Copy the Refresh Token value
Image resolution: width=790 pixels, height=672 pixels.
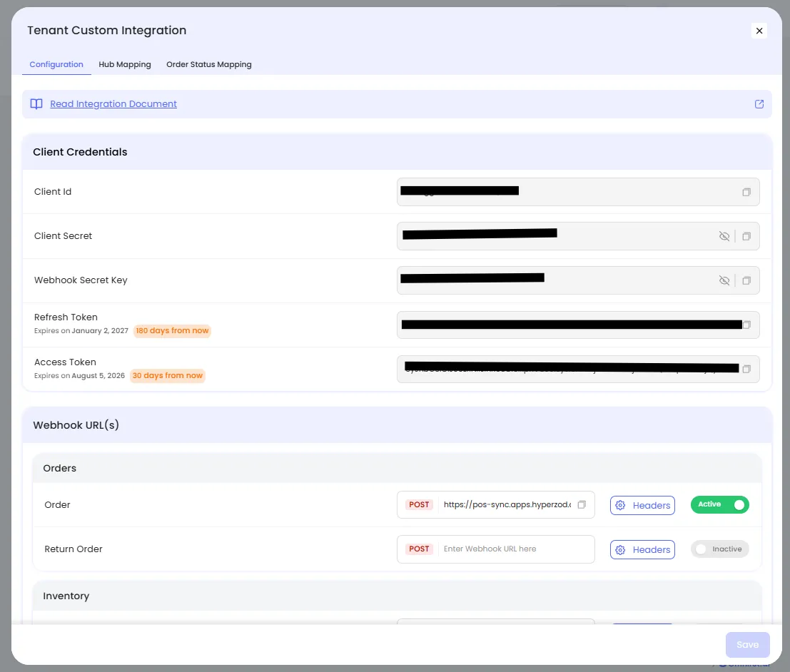[x=747, y=325]
